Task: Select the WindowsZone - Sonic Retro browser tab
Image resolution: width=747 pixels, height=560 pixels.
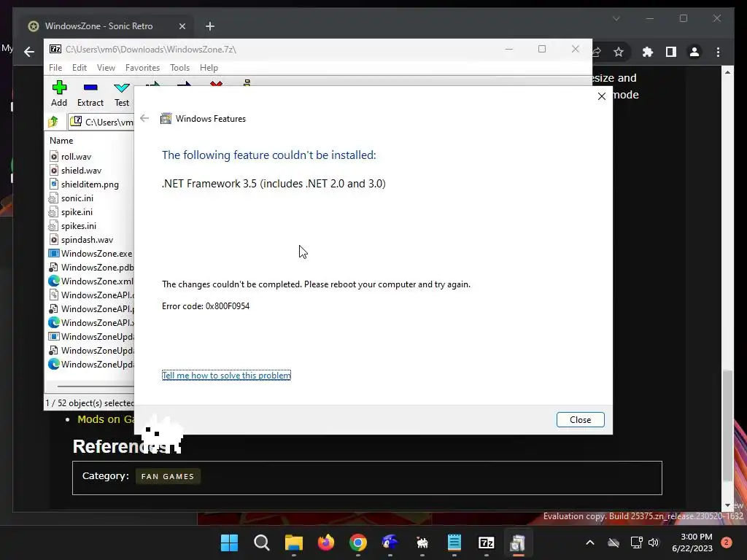Action: [x=98, y=26]
